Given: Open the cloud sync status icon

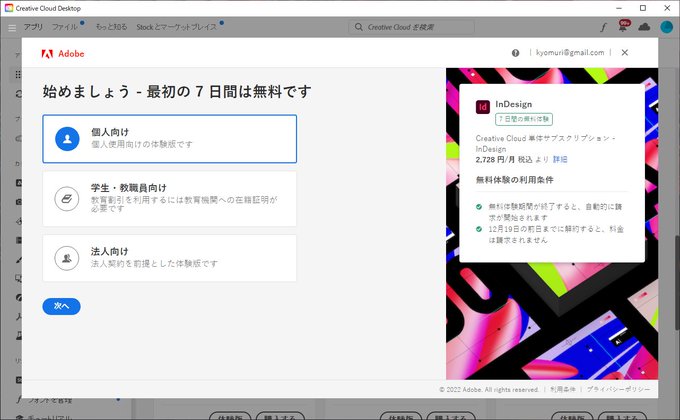Looking at the screenshot, I should coord(644,27).
